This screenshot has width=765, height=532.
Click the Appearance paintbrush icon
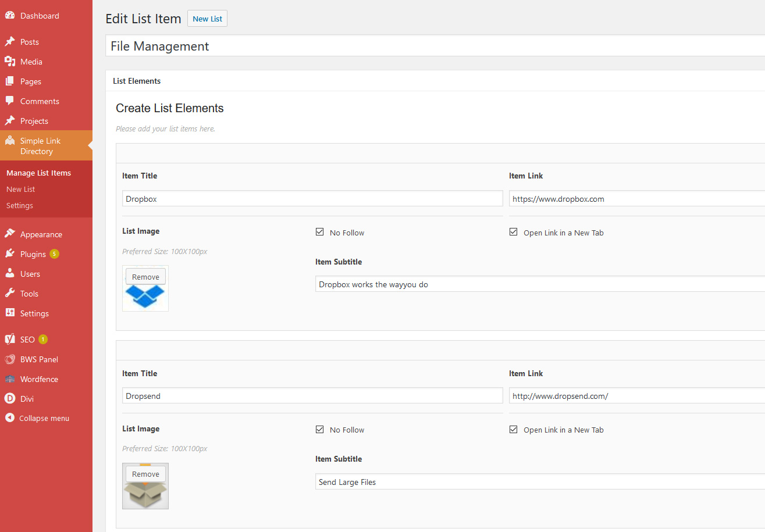[10, 234]
